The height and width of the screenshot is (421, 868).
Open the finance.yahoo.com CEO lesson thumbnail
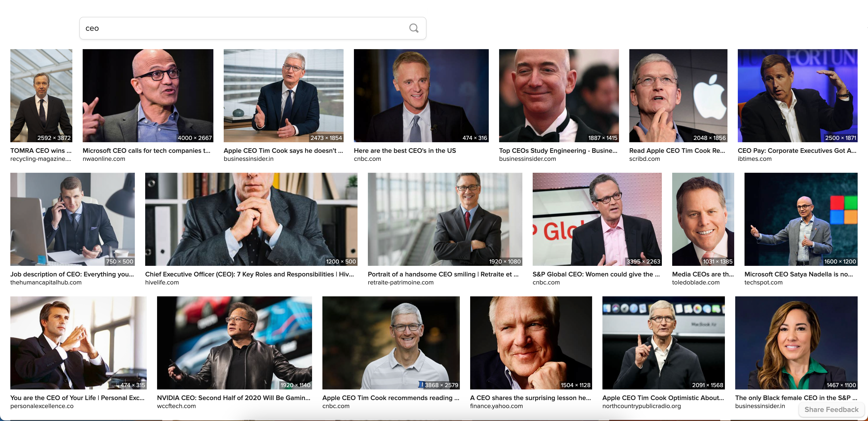[x=531, y=343]
